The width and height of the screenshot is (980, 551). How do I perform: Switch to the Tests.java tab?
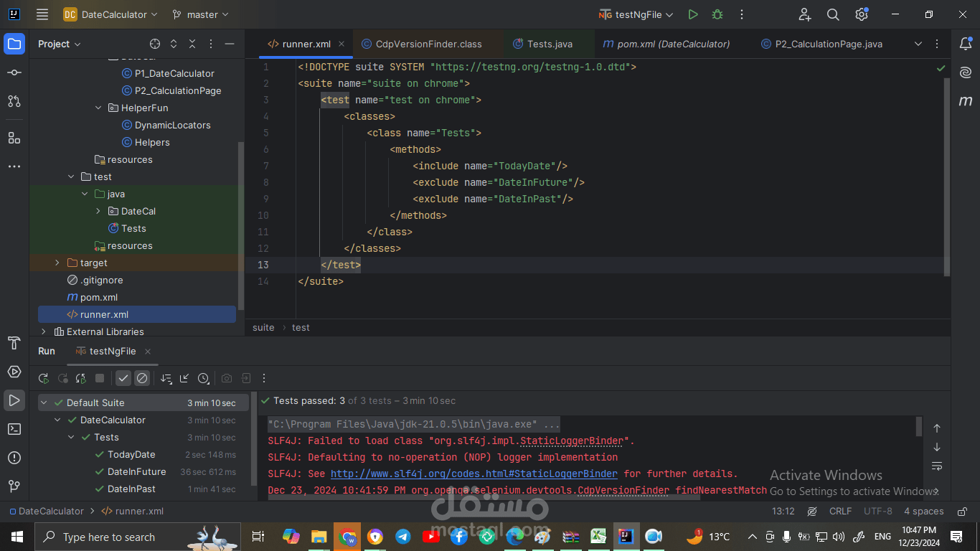pos(549,44)
